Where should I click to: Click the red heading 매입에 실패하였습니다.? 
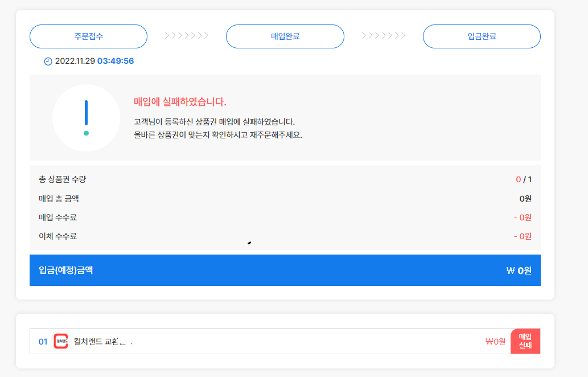pyautogui.click(x=180, y=102)
